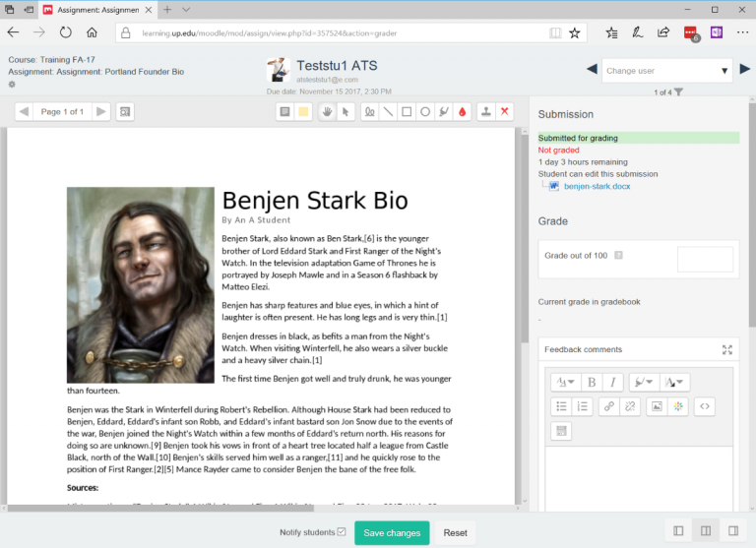The width and height of the screenshot is (756, 548).
Task: Switch feedback editor to HTML view
Action: point(705,406)
